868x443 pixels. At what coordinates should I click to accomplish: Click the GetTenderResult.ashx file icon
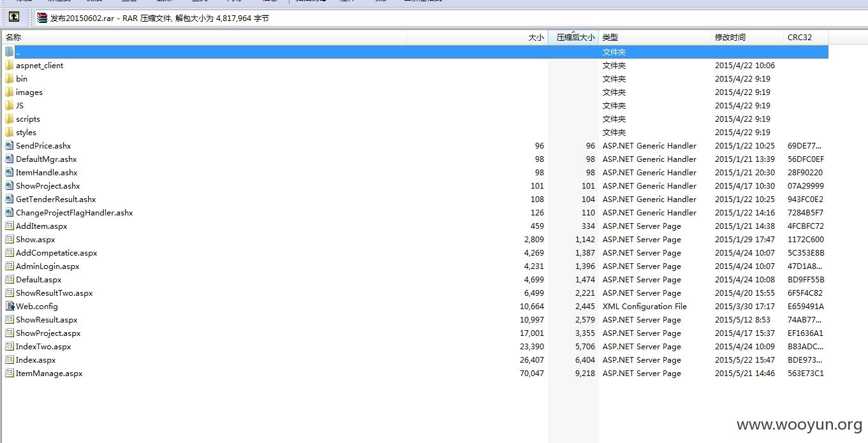(9, 199)
